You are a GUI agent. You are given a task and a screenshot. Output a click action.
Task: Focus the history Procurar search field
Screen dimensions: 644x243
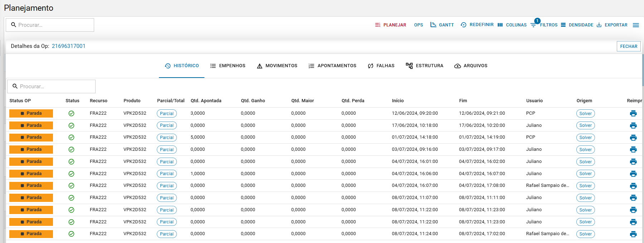pyautogui.click(x=52, y=86)
